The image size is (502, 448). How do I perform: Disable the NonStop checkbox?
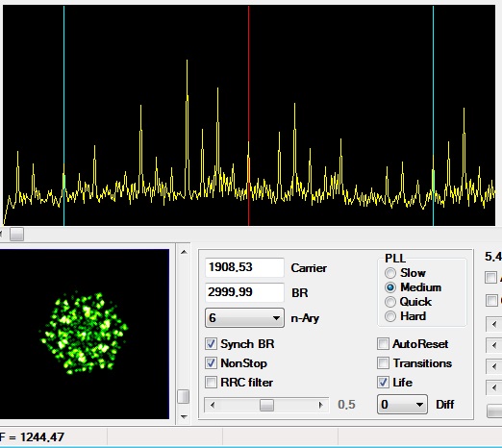(211, 363)
